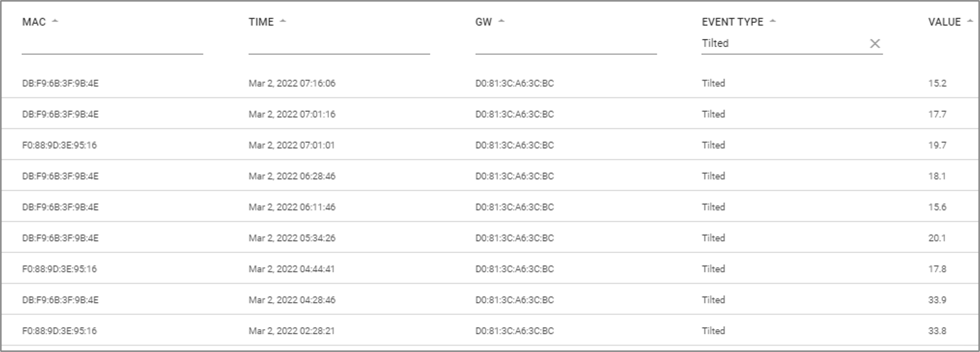Screen dimensions: 980x352
Task: Sort by GW column arrow
Action: click(501, 21)
